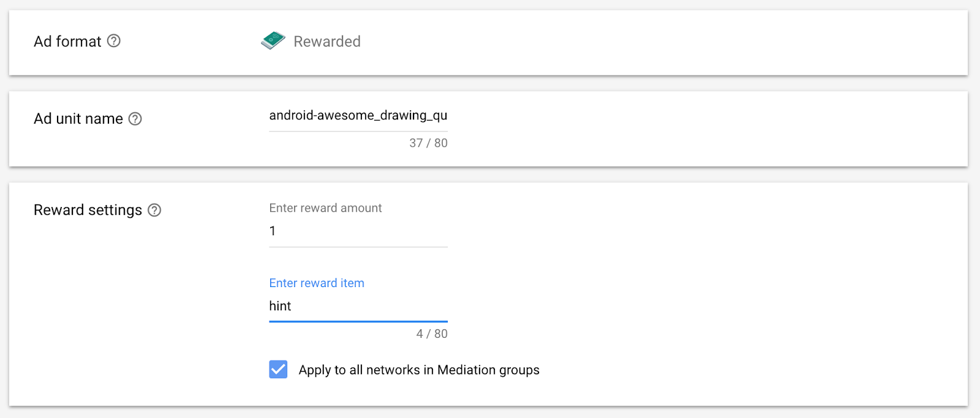Click the reward item field containing hint
This screenshot has height=418, width=980.
358,306
